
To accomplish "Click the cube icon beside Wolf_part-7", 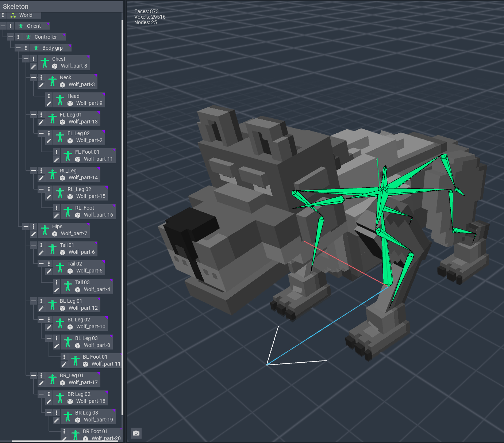I will pos(55,234).
